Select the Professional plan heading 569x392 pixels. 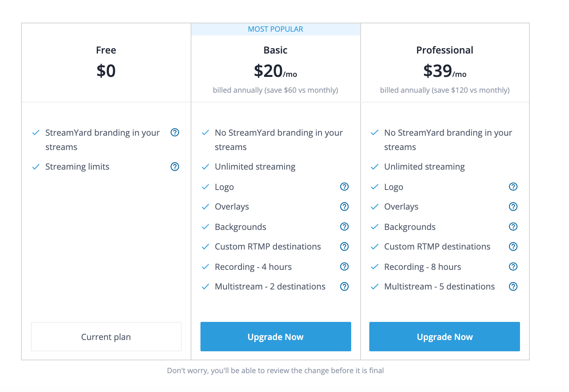[x=445, y=50]
